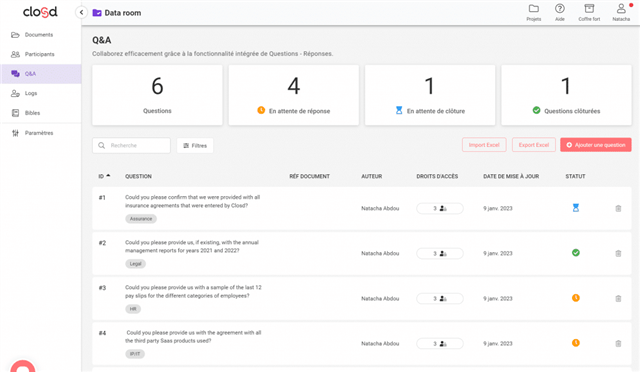Click the hourglass status icon of question #1
The width and height of the screenshot is (640, 372).
(x=576, y=208)
